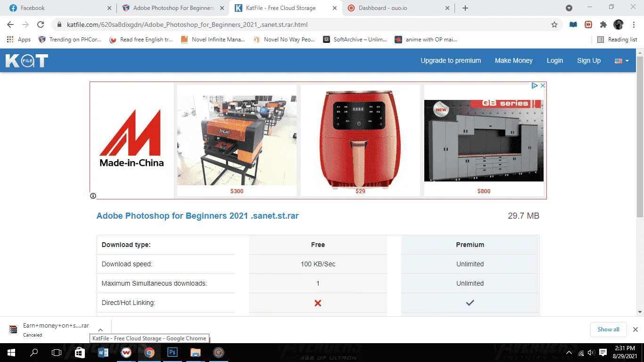Image resolution: width=644 pixels, height=362 pixels.
Task: Open a new tab with plus button
Action: (465, 8)
